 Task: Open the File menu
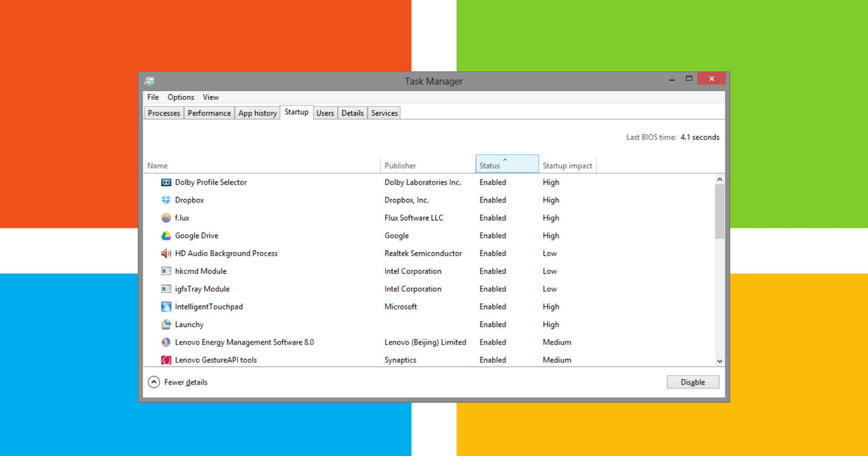tap(153, 97)
